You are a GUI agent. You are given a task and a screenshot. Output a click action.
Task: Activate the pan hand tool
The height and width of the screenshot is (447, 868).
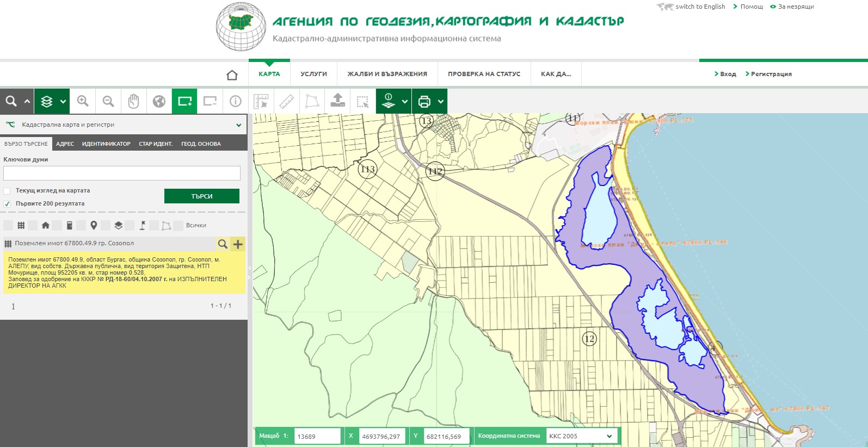click(x=133, y=101)
